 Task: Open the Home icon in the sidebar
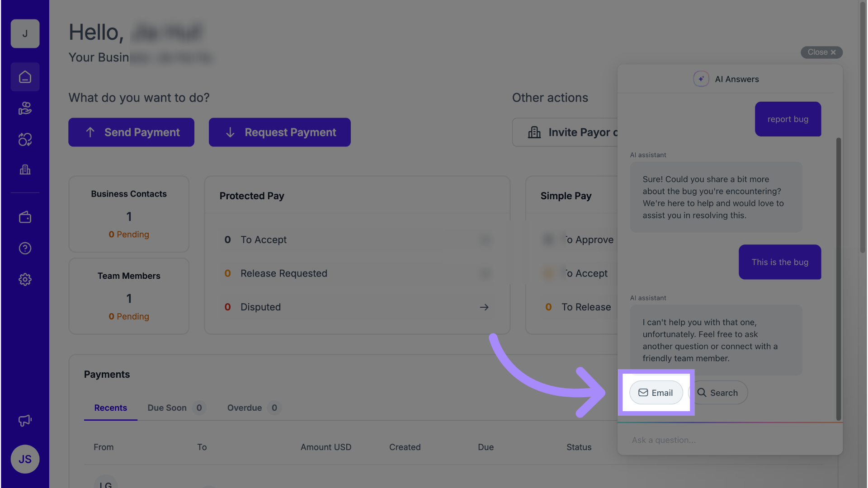(25, 77)
